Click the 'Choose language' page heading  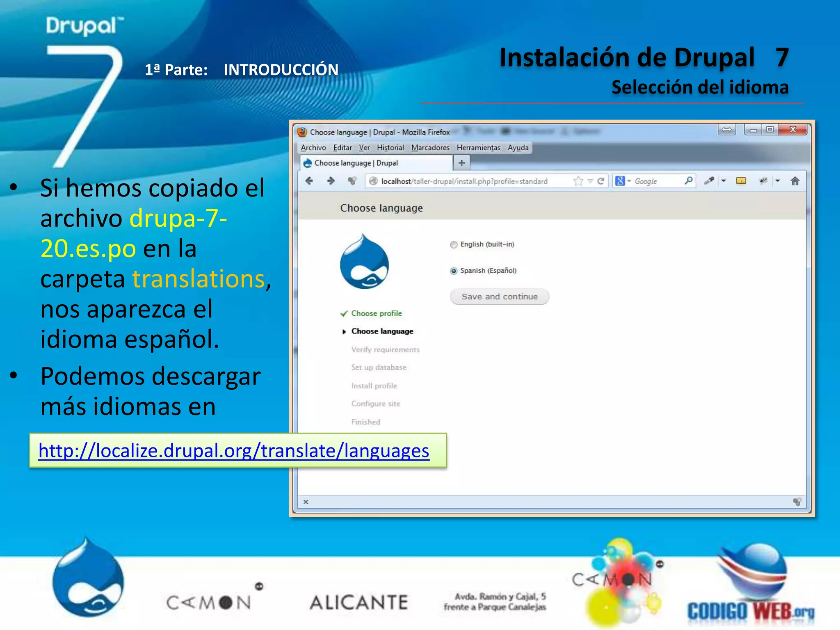pyautogui.click(x=381, y=208)
